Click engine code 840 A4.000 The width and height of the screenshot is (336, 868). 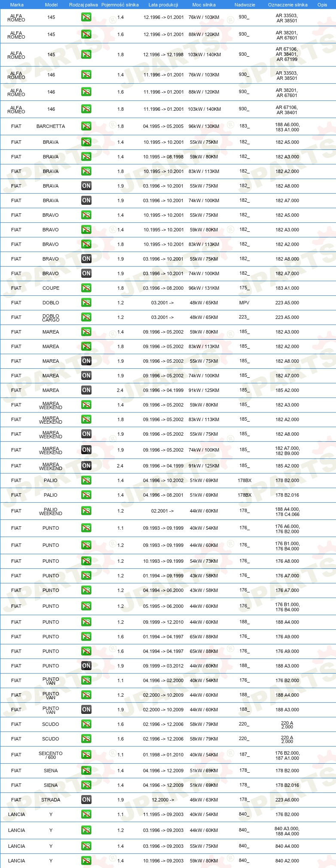click(287, 846)
